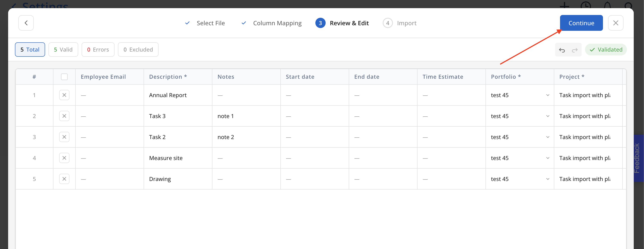Viewport: 644px width, 249px height.
Task: Show the 0 Excluded filter
Action: 138,50
